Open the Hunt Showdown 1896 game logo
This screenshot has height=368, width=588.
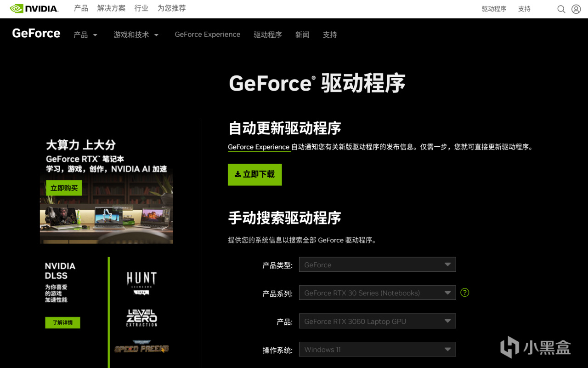(x=141, y=282)
